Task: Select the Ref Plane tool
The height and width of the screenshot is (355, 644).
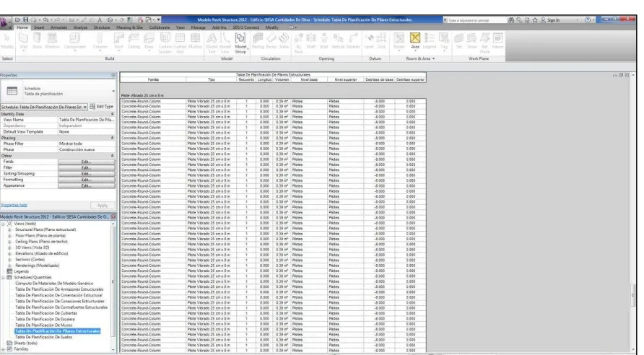Action: pyautogui.click(x=484, y=43)
